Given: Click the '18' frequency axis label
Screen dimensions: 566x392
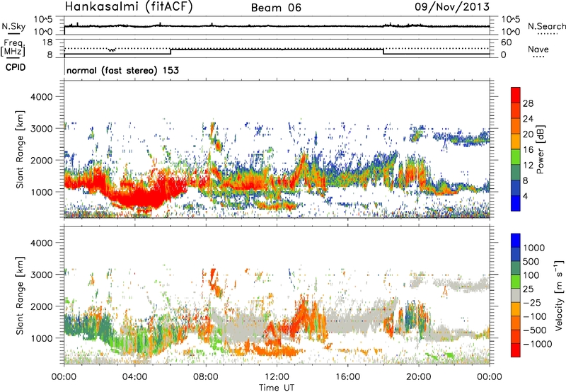Looking at the screenshot, I should [x=47, y=42].
